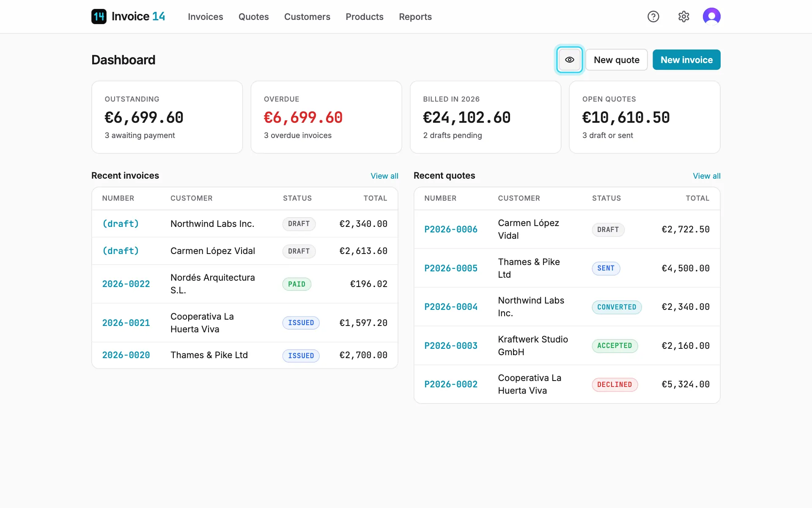Click Cooperativa La Huerta Viva in quotes table
This screenshot has width=812, height=508.
click(x=529, y=384)
